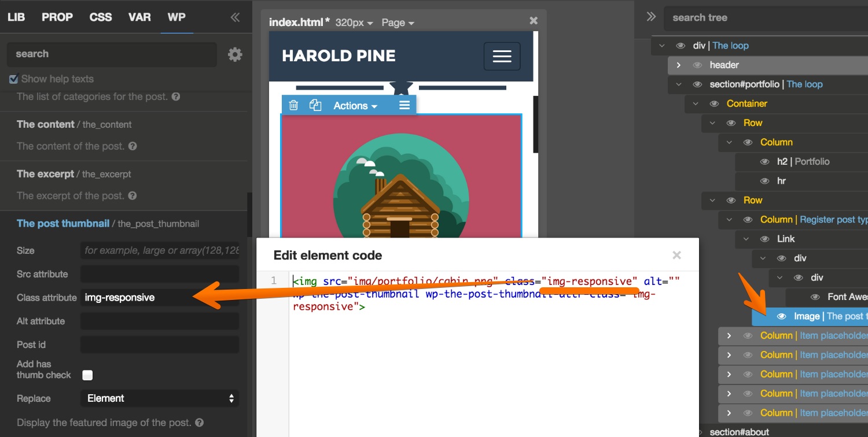Delete the selected element with trash icon
This screenshot has width=868, height=437.
coord(293,105)
